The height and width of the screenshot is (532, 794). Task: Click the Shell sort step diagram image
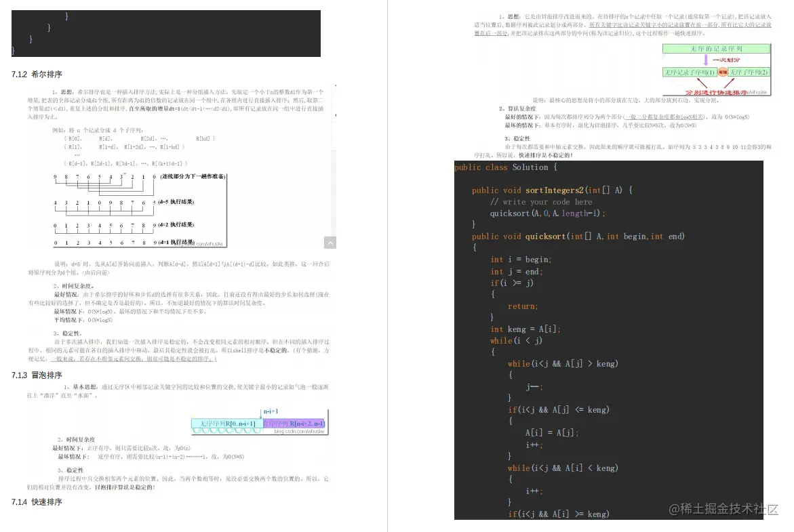click(x=140, y=209)
